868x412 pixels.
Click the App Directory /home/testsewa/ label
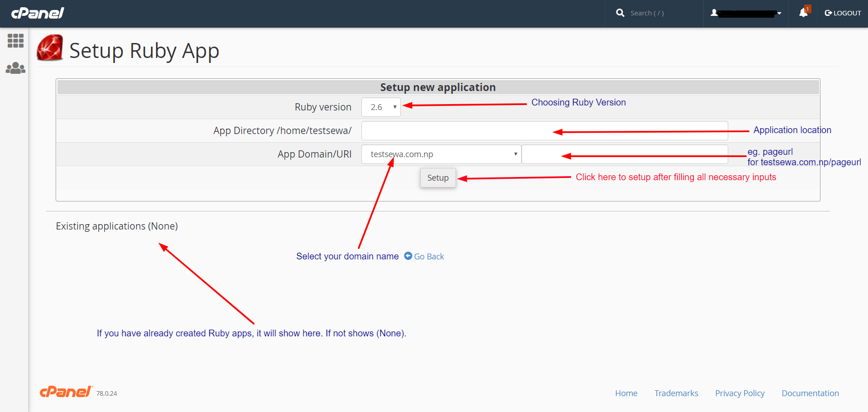[x=282, y=131]
